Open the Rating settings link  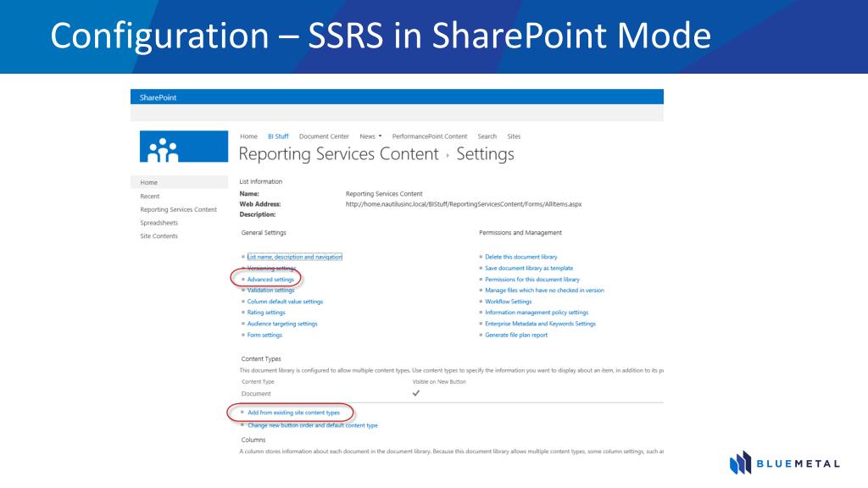pos(265,313)
